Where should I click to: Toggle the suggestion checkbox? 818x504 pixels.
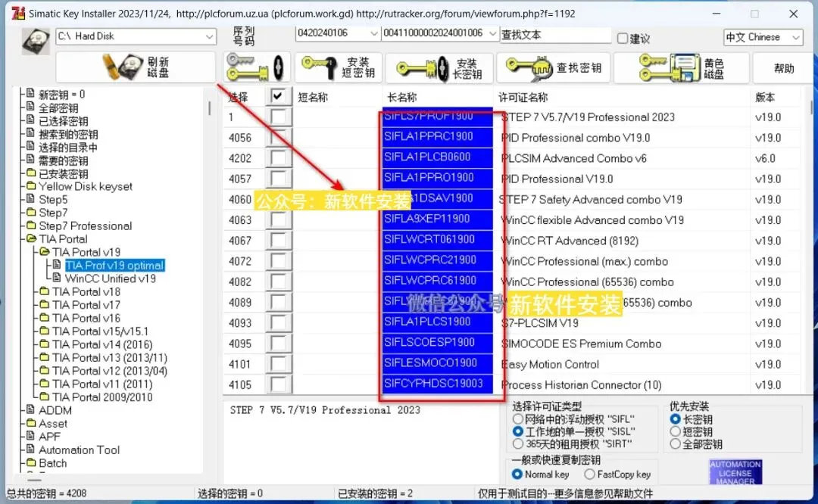click(x=622, y=39)
